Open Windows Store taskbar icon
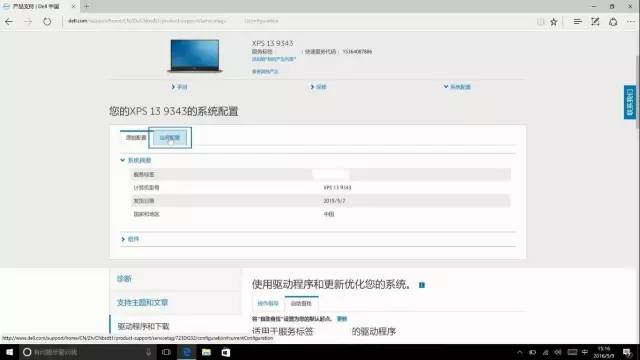 click(x=226, y=352)
